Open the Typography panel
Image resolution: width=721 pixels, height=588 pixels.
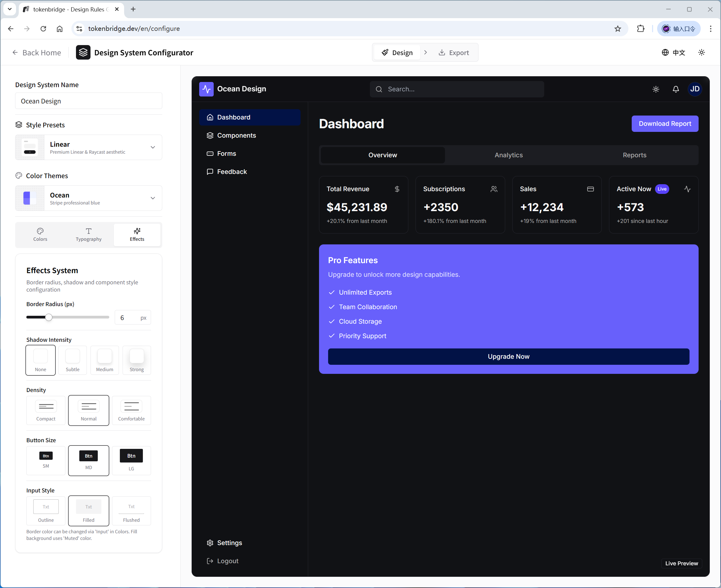[x=88, y=234]
